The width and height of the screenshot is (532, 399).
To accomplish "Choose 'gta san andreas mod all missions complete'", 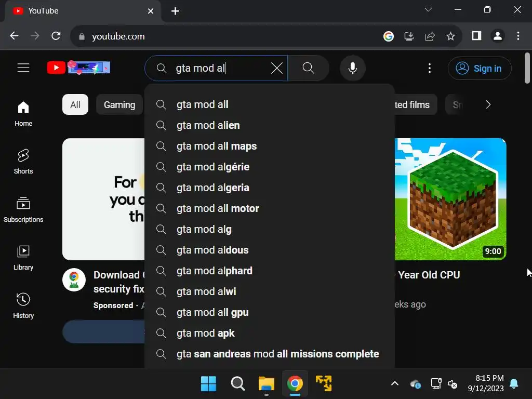I will [270, 354].
